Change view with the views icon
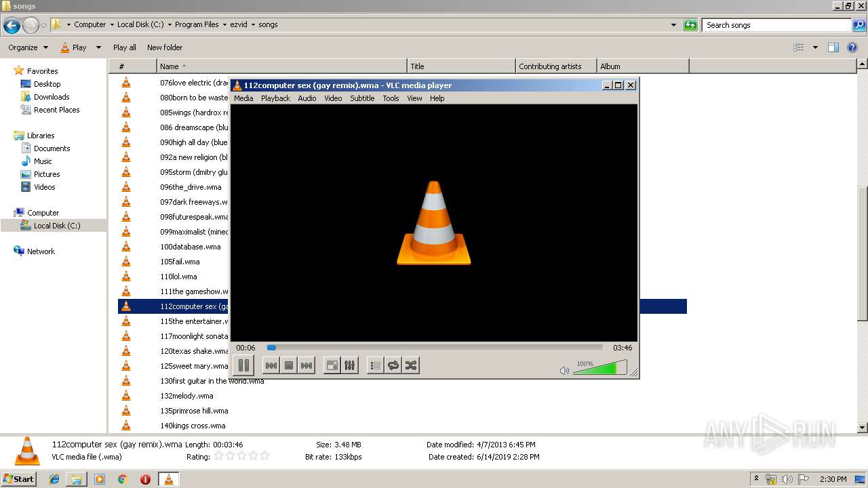This screenshot has height=488, width=868. [x=799, y=47]
